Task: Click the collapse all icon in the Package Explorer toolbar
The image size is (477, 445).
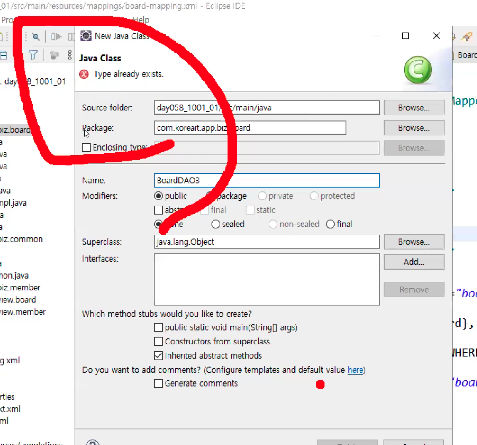Action: [3, 55]
